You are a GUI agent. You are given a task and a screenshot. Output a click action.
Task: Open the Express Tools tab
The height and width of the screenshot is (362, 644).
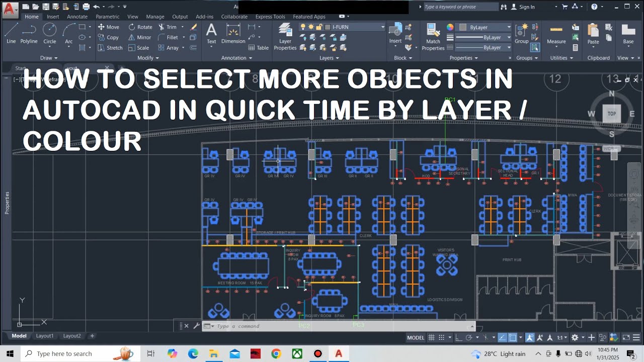coord(269,17)
